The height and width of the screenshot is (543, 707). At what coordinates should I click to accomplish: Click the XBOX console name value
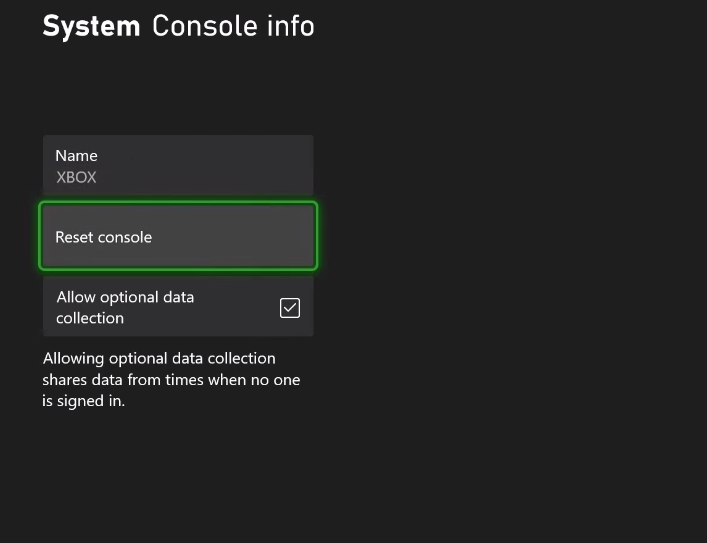[x=76, y=178]
